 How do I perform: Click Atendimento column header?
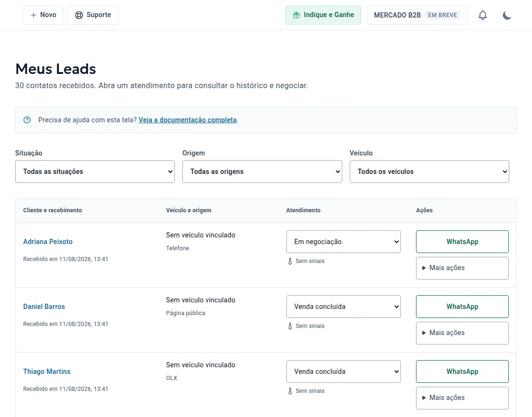(x=303, y=210)
